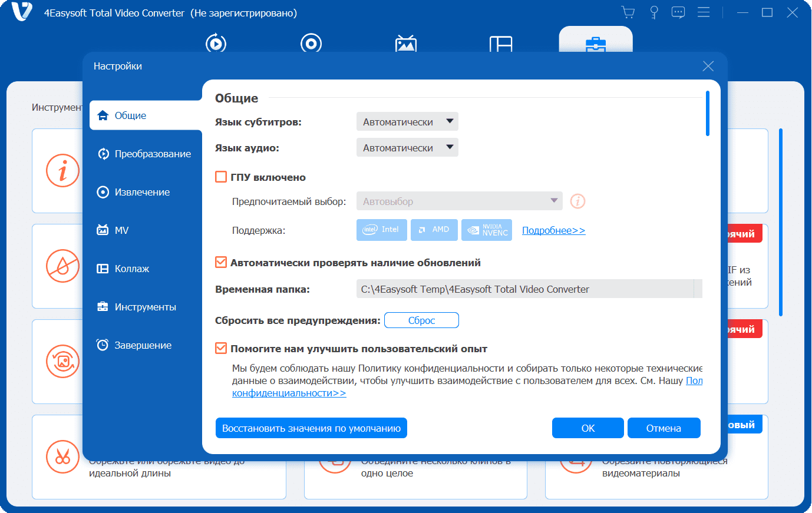Image resolution: width=812 pixels, height=513 pixels.
Task: Click the Сброс button
Action: [x=421, y=320]
